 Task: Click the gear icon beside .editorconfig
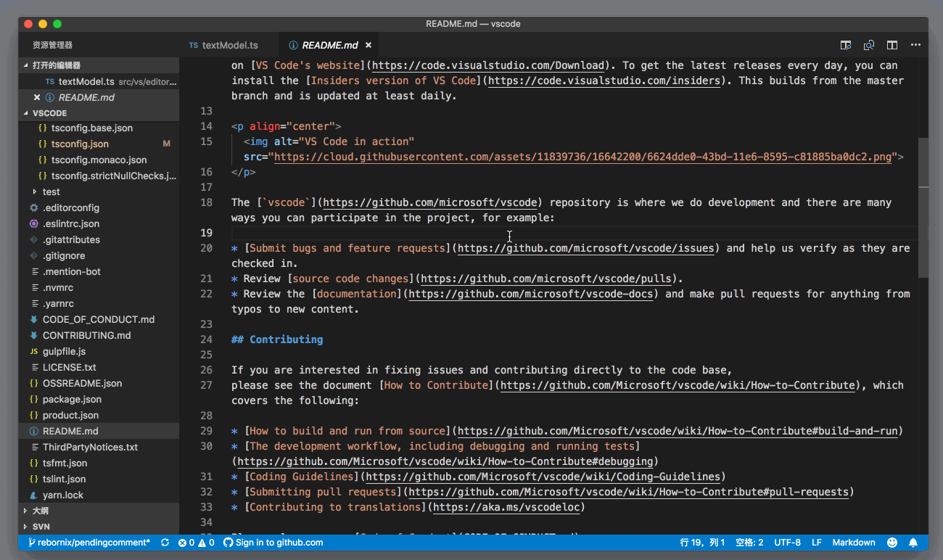point(34,207)
